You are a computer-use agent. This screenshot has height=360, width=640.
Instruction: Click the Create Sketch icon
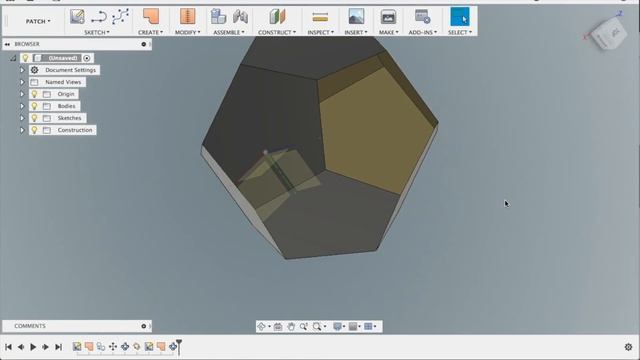tap(77, 17)
